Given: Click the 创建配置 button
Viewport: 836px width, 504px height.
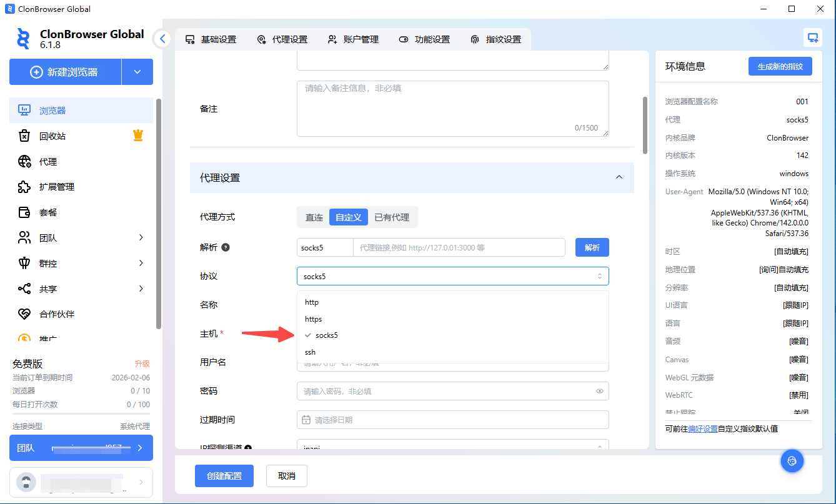Looking at the screenshot, I should [x=224, y=476].
